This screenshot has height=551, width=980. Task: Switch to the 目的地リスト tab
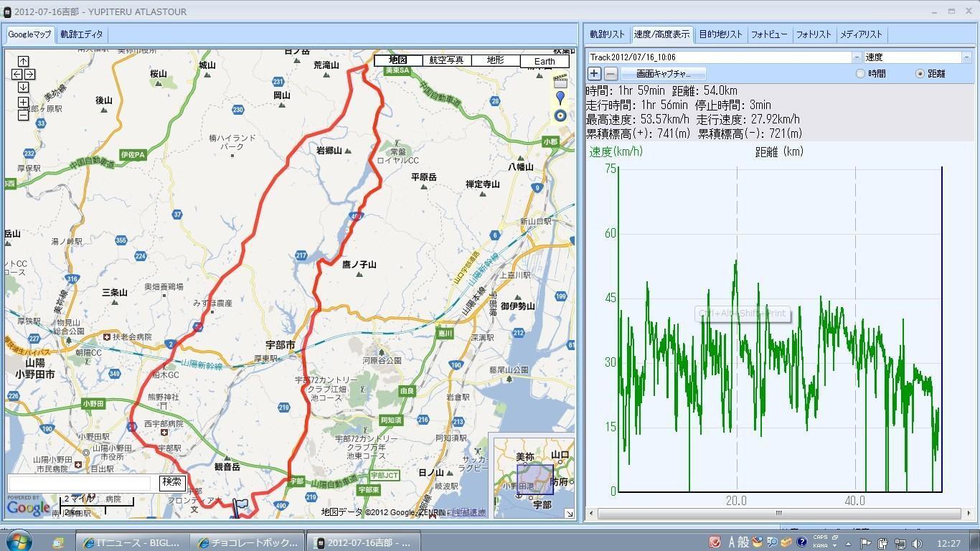pos(720,34)
